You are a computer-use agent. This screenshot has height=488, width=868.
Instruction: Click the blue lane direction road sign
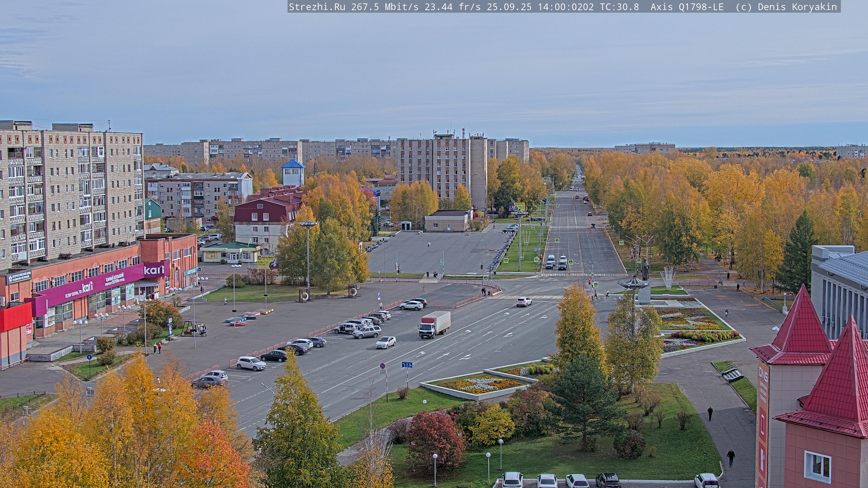click(407, 365)
